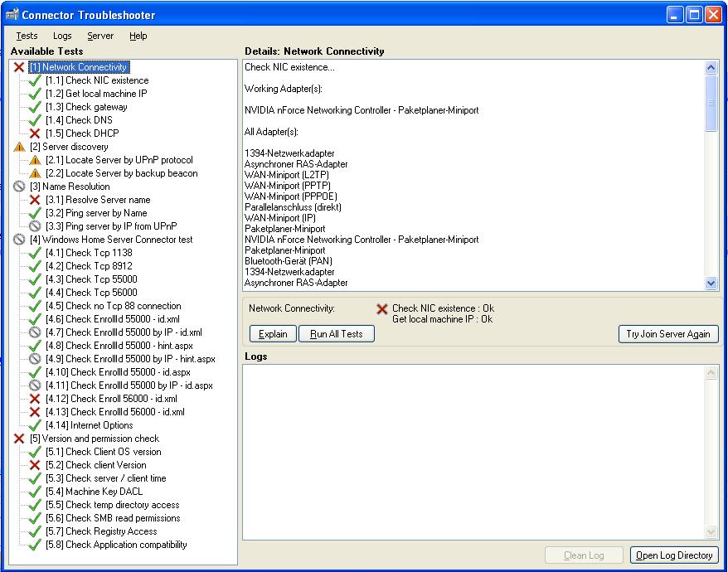728x572 pixels.
Task: Click red X icon beside Check EnrollId 56000 - id.xml
Action: point(35,412)
